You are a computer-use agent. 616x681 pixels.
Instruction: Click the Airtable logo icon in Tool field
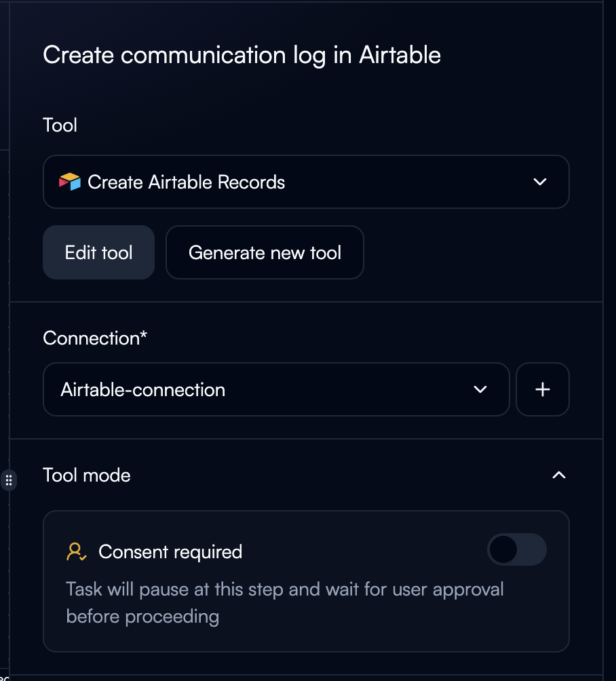click(70, 182)
